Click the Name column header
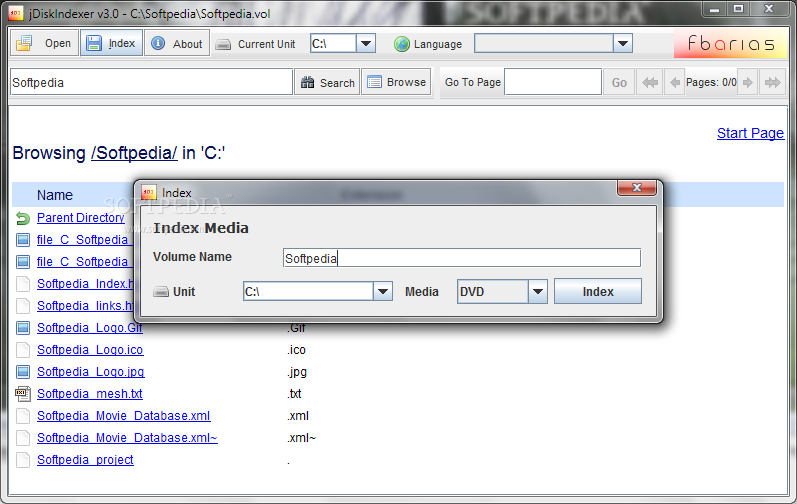797x504 pixels. 55,195
